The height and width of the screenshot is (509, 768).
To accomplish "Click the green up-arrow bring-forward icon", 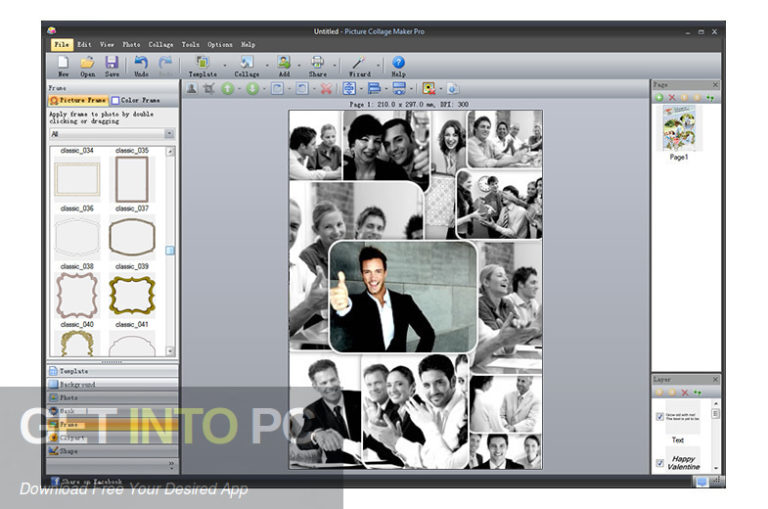I will (227, 89).
